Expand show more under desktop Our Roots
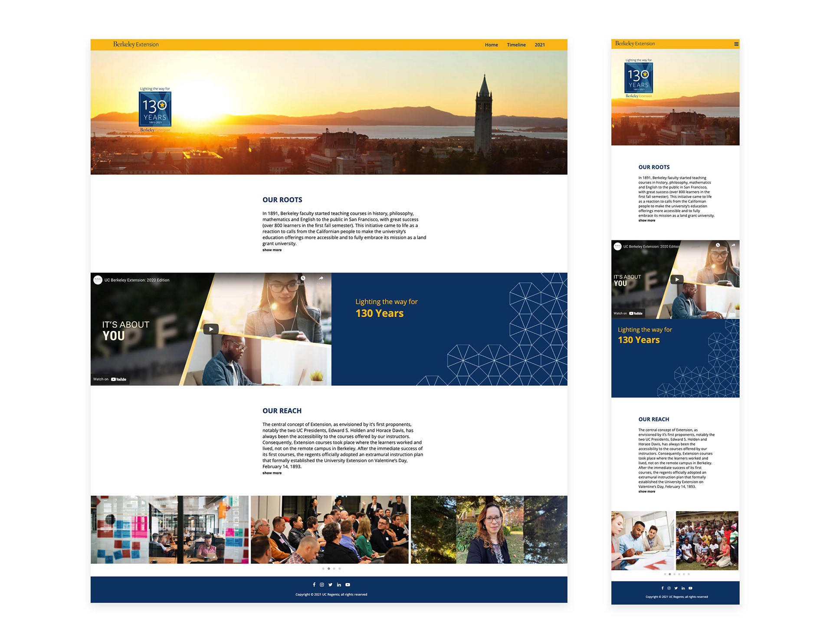Screen dimensions: 833x644 pyautogui.click(x=272, y=250)
